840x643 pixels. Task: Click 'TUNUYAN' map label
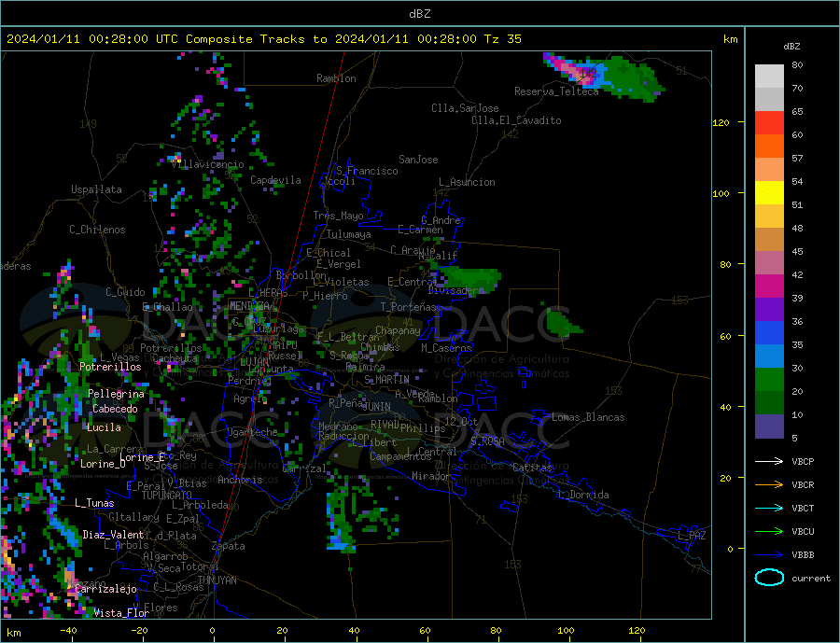point(217,580)
